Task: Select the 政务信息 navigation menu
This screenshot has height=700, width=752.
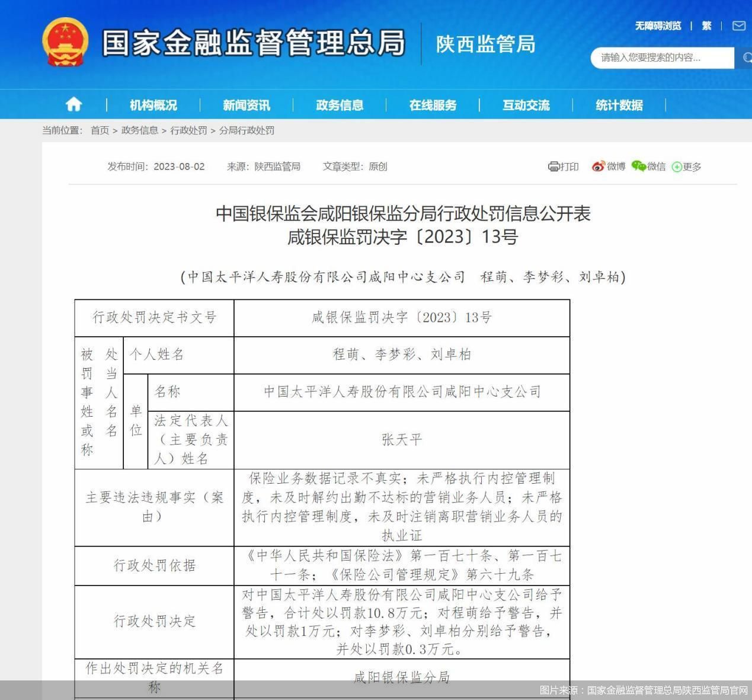Action: [x=338, y=104]
